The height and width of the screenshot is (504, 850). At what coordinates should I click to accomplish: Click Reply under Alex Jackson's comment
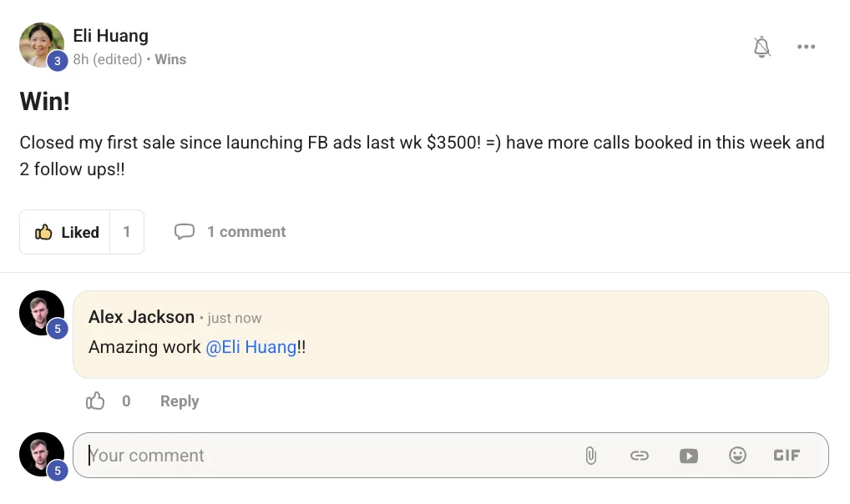pos(180,401)
